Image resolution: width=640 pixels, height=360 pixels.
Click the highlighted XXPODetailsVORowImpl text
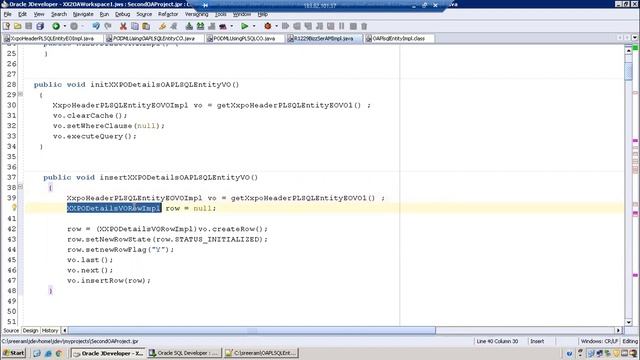(x=114, y=208)
